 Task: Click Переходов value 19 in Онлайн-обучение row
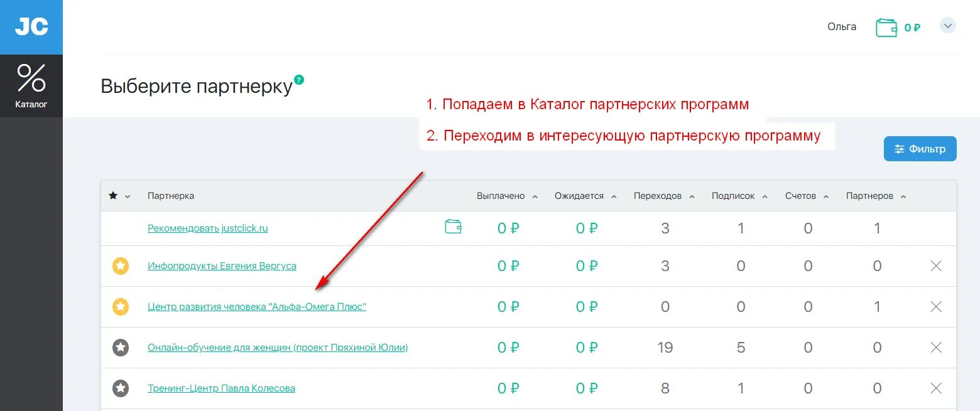click(665, 348)
